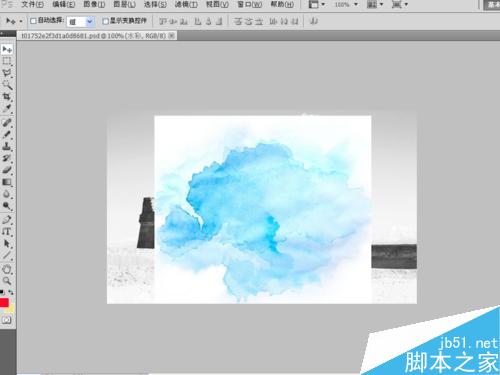Open the 视图 menu
500x375 pixels.
(x=217, y=4)
